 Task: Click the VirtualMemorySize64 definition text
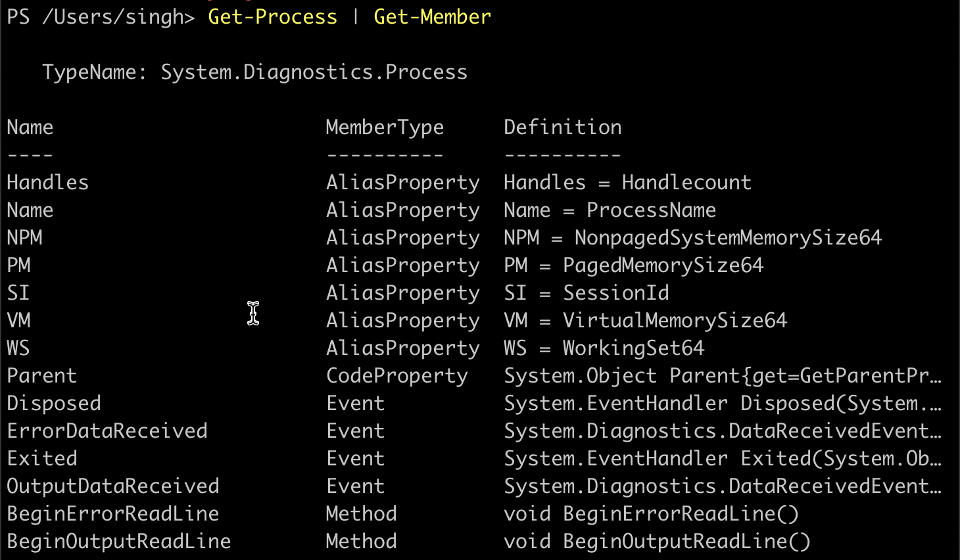675,321
